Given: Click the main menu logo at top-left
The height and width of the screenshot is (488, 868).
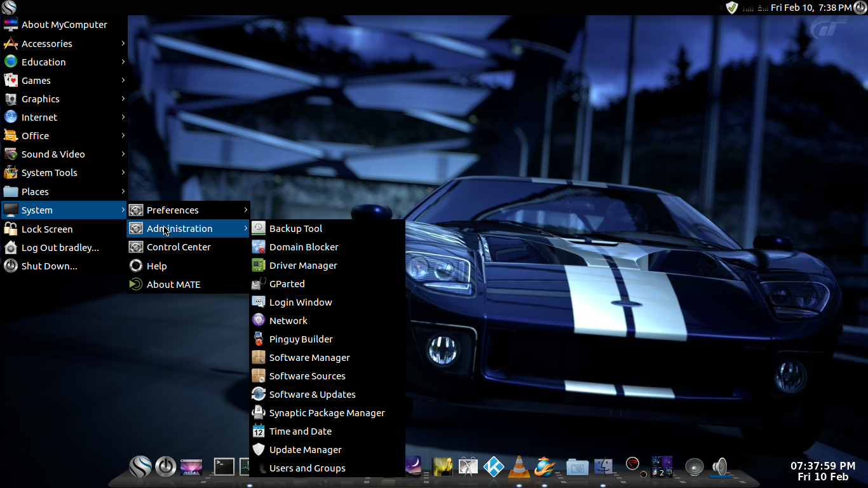Looking at the screenshot, I should tap(9, 8).
